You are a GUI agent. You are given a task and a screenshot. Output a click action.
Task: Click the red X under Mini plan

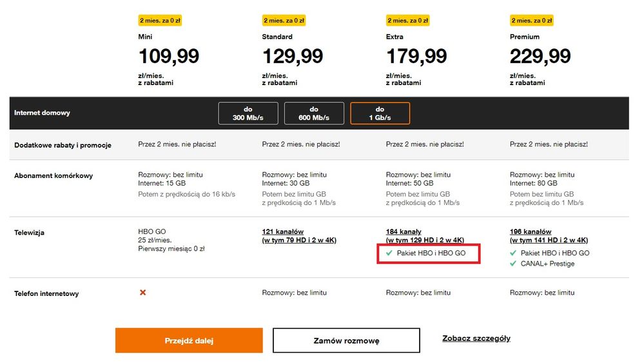tap(143, 293)
